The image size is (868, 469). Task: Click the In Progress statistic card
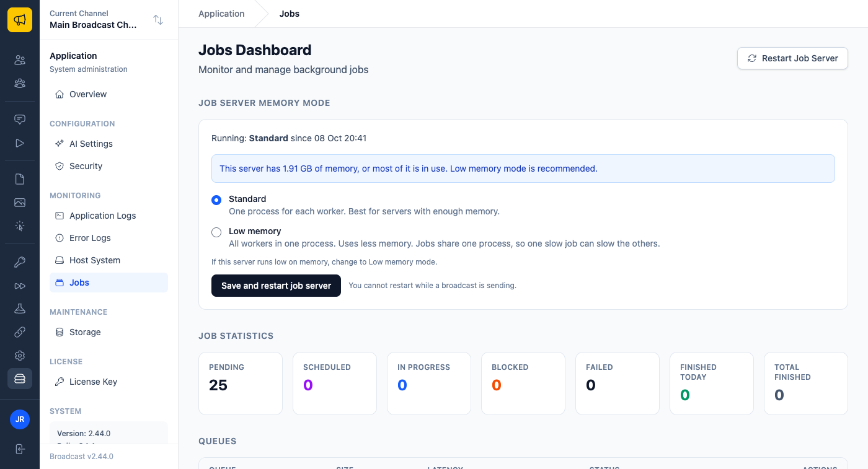click(429, 384)
